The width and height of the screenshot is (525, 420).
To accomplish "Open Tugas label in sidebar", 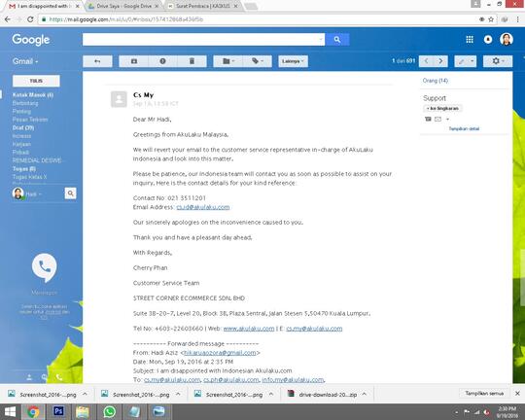I will (23, 169).
